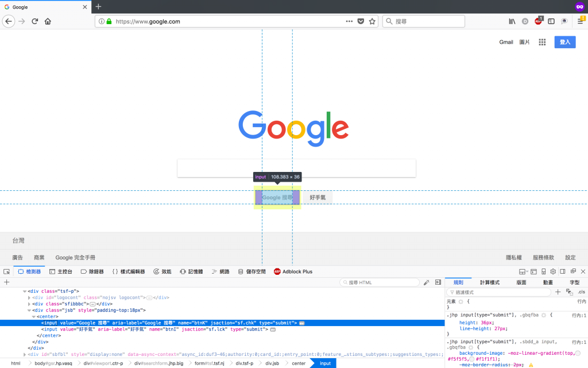Image resolution: width=588 pixels, height=368 pixels.
Task: Click the Google search text box
Action: tap(297, 168)
